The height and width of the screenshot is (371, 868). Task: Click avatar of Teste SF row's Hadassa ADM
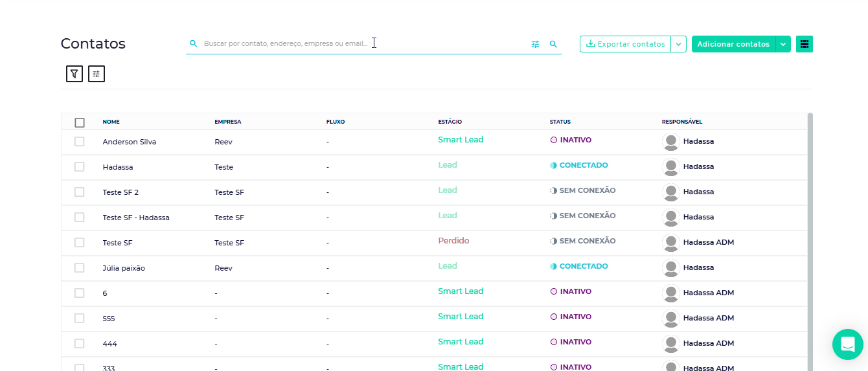point(671,243)
